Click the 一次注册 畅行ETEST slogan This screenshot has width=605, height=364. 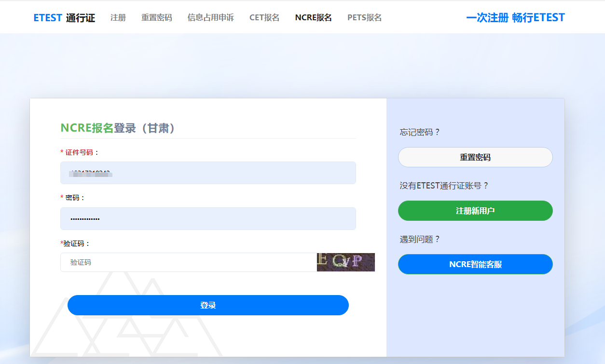(x=515, y=18)
